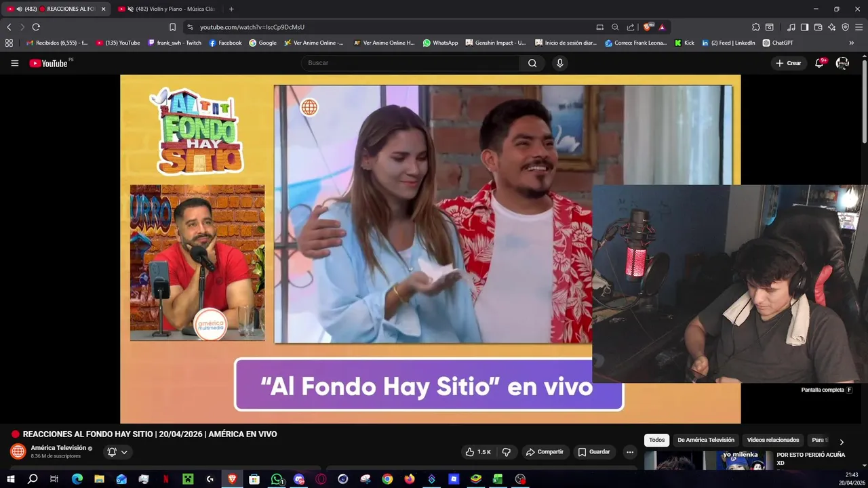Reload the current page
The height and width of the screenshot is (488, 868).
tap(36, 27)
